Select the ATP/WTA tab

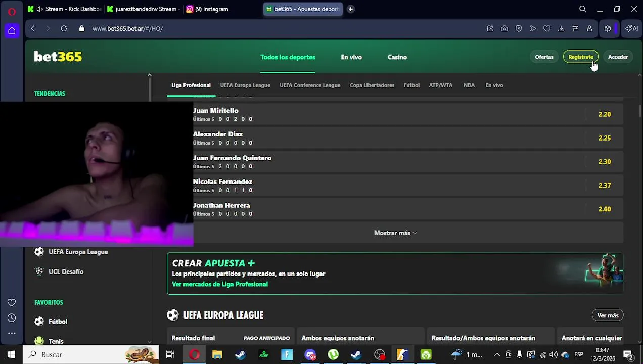(441, 85)
